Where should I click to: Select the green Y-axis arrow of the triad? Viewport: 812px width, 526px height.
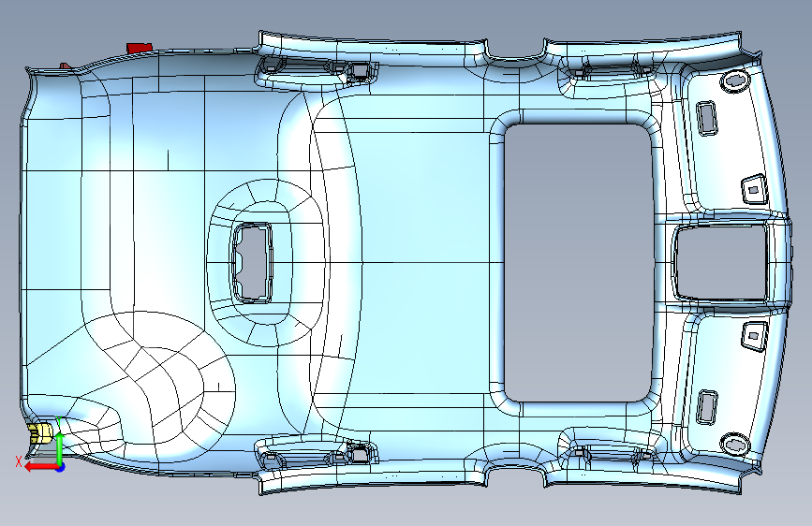60,448
